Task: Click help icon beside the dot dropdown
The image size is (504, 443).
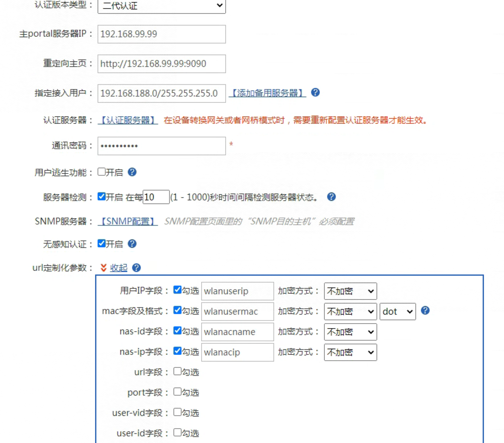Action: [426, 311]
